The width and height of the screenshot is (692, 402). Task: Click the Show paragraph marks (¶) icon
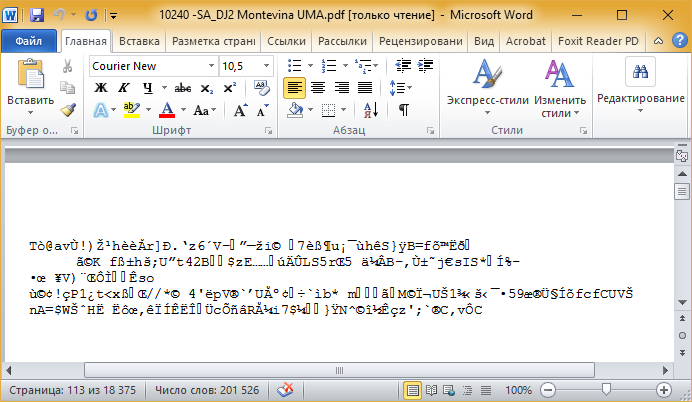(403, 109)
